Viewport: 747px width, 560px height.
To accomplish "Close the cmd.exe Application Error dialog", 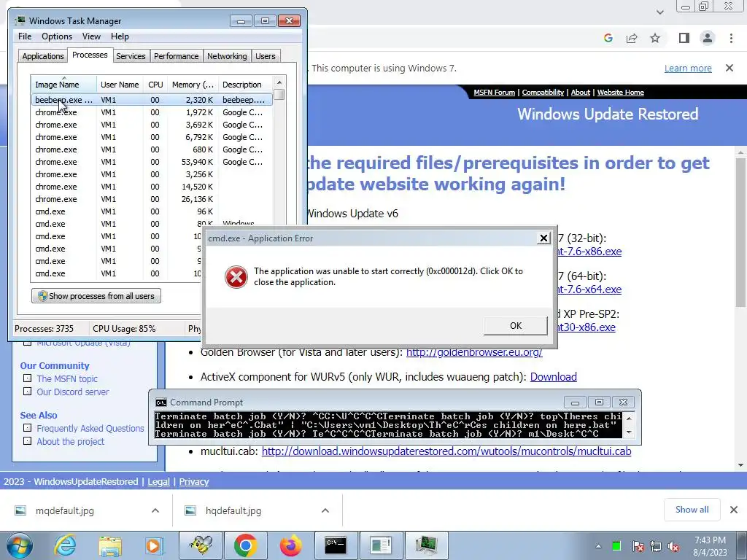I will (543, 238).
